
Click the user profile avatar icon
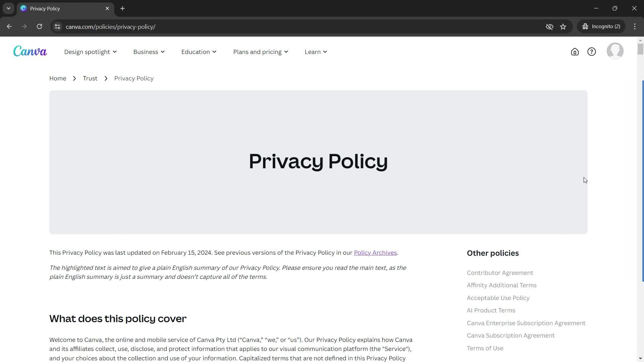point(616,52)
